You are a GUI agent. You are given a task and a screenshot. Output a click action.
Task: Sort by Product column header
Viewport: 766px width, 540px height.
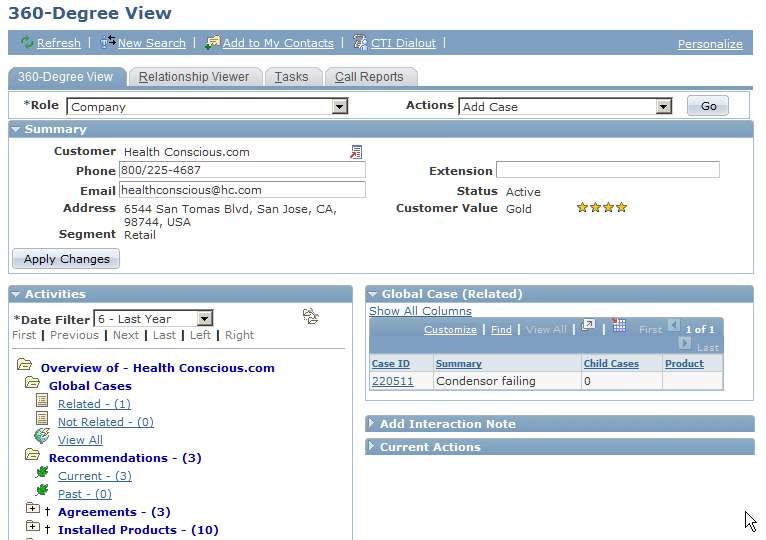pos(684,364)
